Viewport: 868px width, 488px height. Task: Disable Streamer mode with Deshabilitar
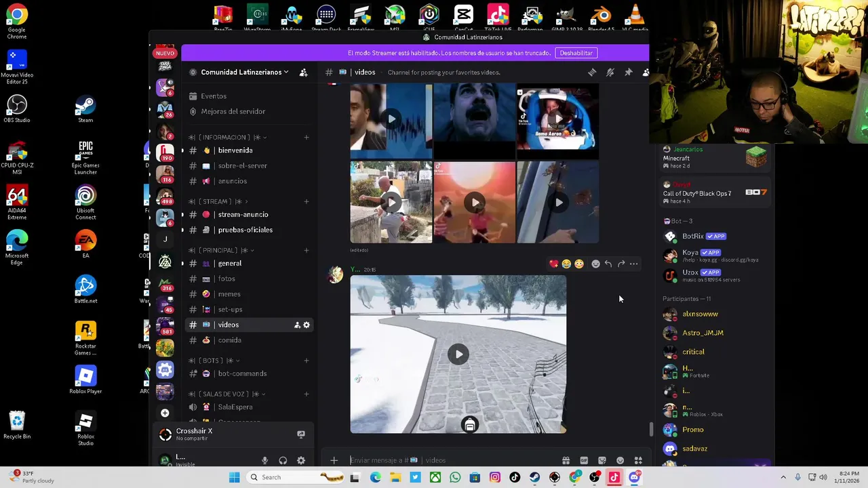tap(576, 53)
